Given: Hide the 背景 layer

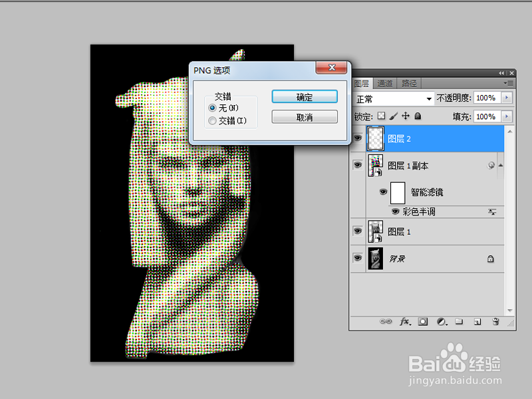Looking at the screenshot, I should click(x=358, y=258).
